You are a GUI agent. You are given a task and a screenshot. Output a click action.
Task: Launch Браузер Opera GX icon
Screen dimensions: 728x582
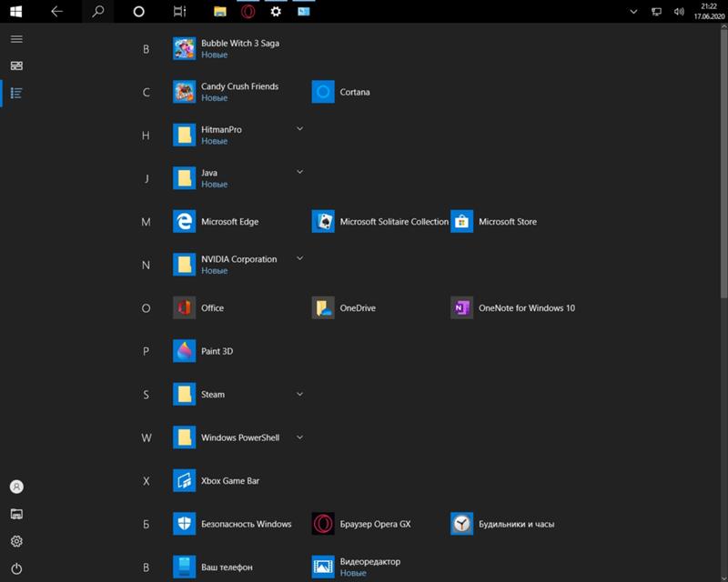click(323, 524)
